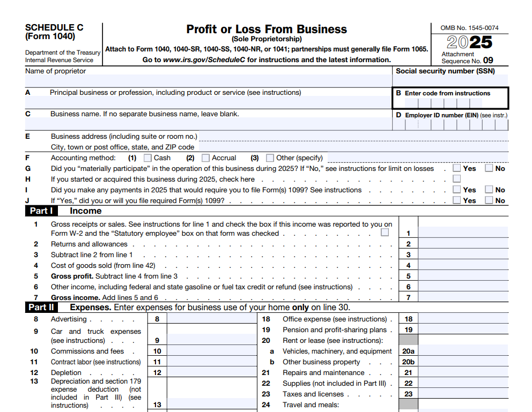Check the Accrual accounting method box
Viewport: 532px width, 412px height.
[205, 158]
